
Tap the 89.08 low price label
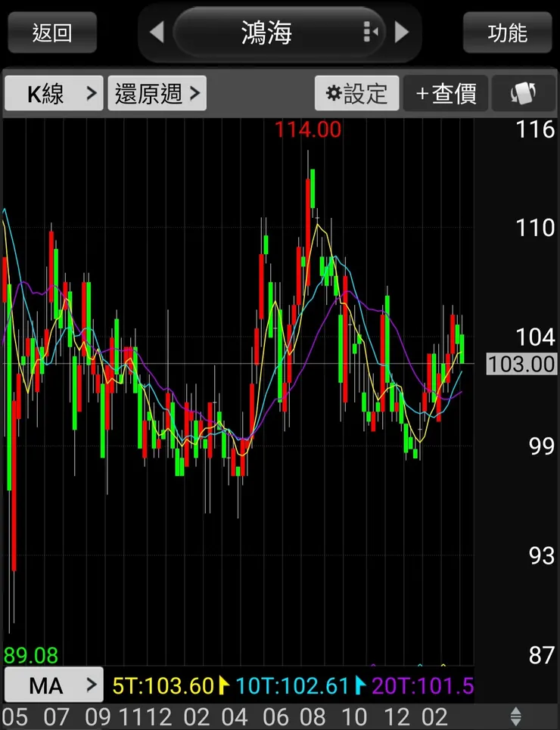[31, 656]
